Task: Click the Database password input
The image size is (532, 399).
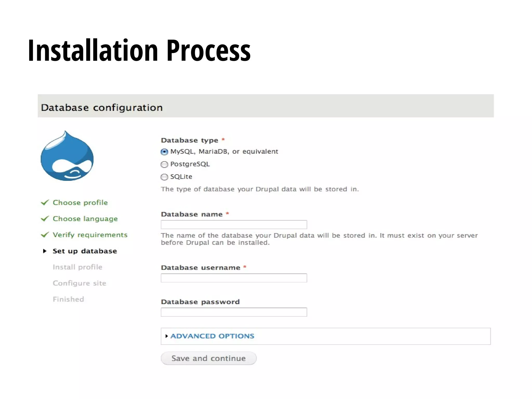Action: click(234, 312)
